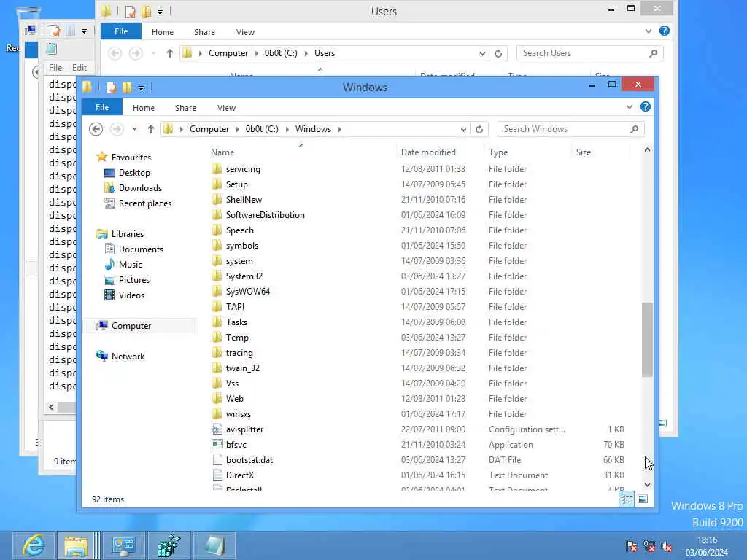Click the network tray icon
The image size is (747, 560).
(x=649, y=546)
